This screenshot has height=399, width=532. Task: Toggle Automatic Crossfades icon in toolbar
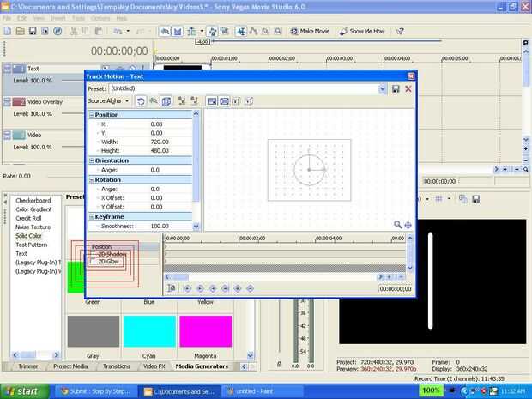tap(178, 32)
